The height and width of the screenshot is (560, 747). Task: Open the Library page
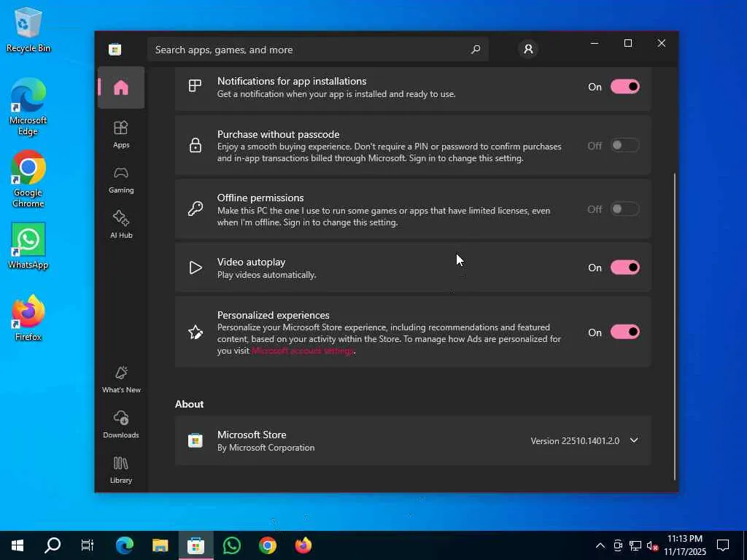(121, 470)
